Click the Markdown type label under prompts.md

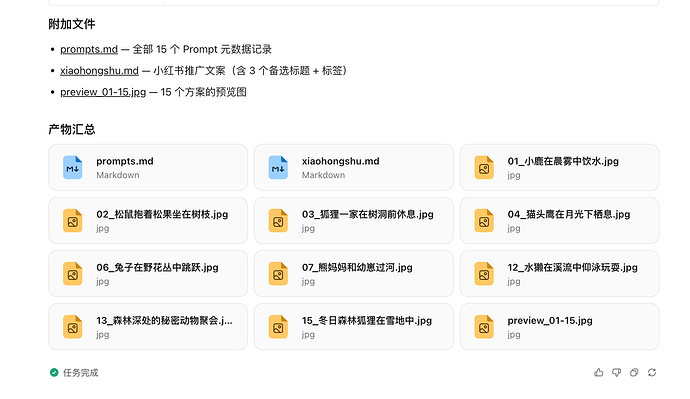pos(117,175)
